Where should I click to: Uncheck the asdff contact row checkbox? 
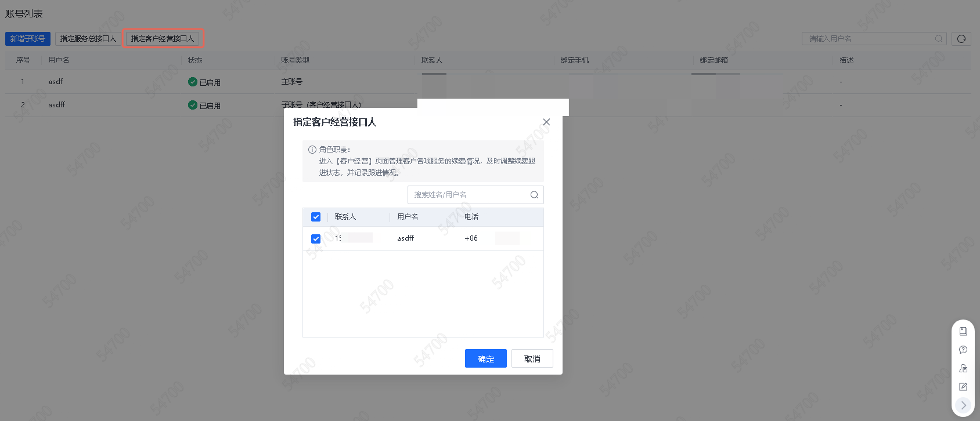(316, 239)
